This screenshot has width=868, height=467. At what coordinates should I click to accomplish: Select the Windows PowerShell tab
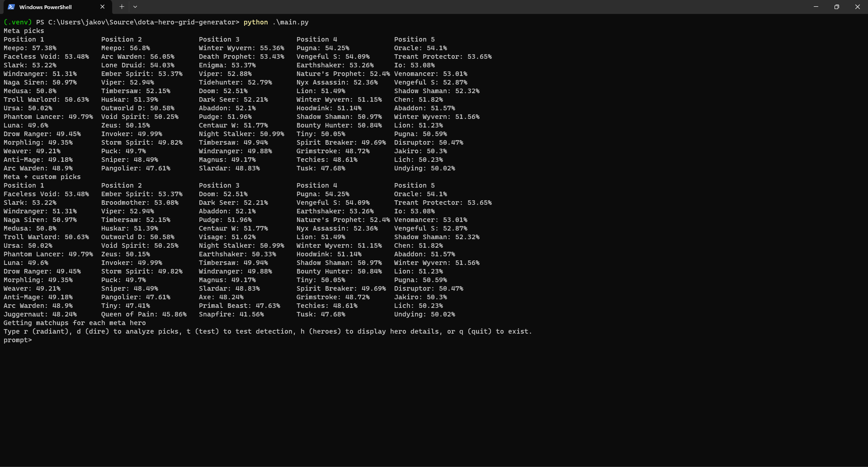(57, 7)
